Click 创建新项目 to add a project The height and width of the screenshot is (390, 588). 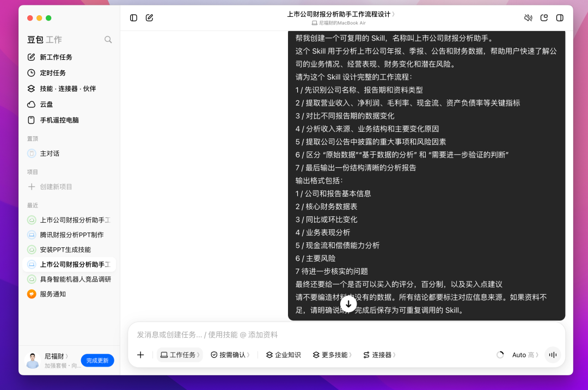tap(69, 187)
